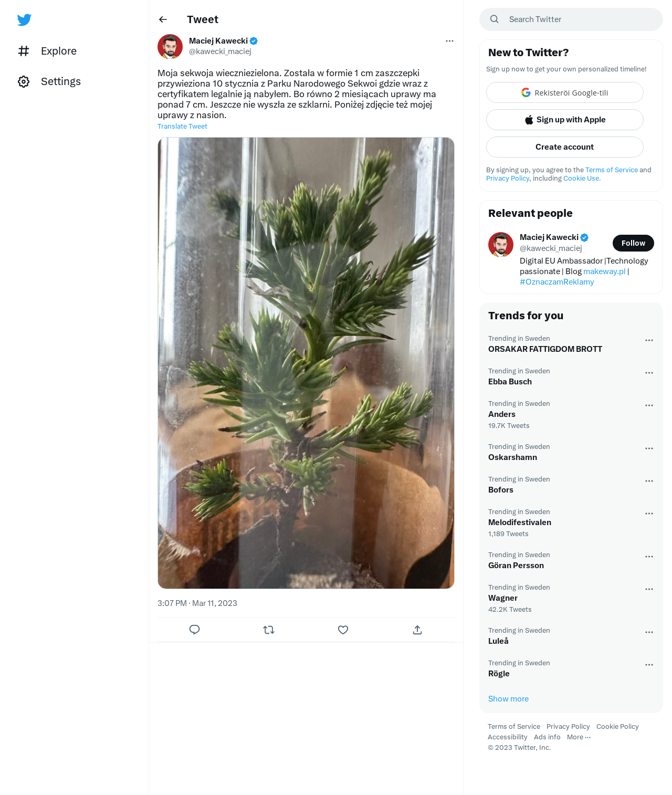This screenshot has width=672, height=795.
Task: Open the #OznaczamReklamy hashtag link
Action: click(x=557, y=282)
